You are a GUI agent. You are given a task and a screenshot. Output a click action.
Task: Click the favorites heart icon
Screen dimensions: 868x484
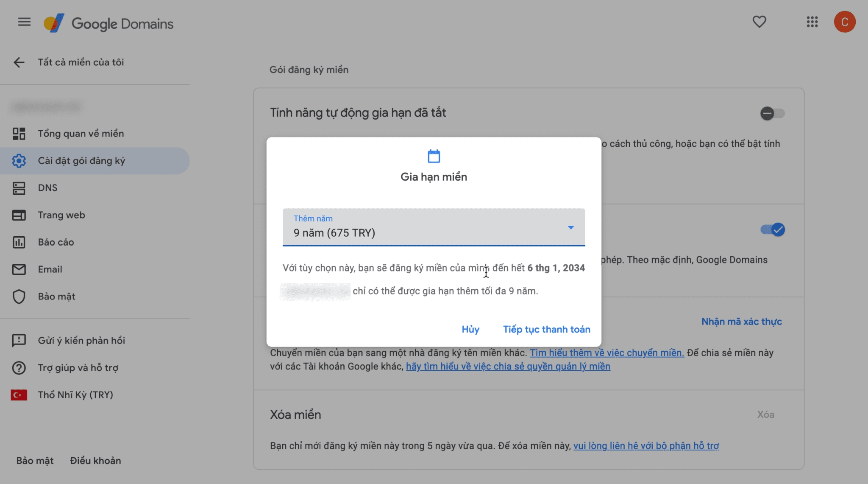click(x=759, y=22)
